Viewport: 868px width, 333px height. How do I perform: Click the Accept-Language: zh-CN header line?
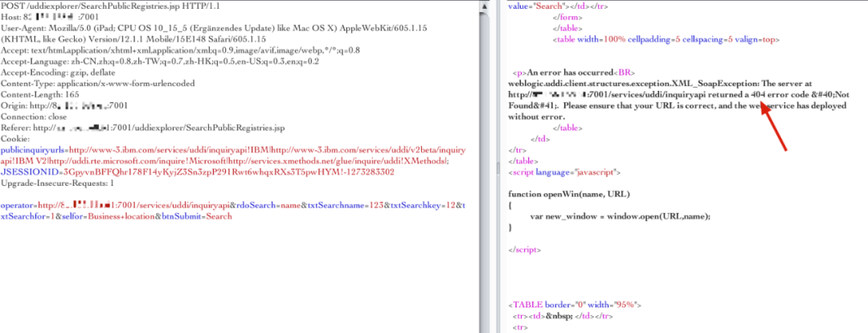(x=160, y=61)
